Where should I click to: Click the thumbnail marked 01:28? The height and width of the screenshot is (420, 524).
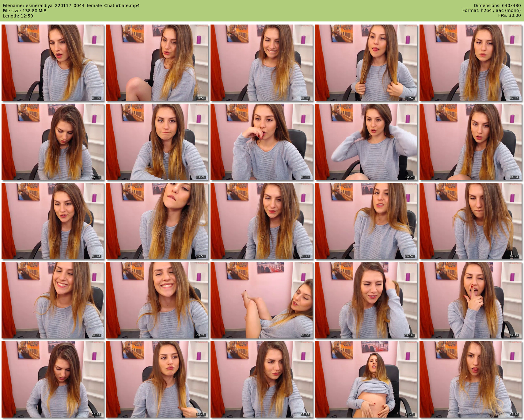coord(262,63)
